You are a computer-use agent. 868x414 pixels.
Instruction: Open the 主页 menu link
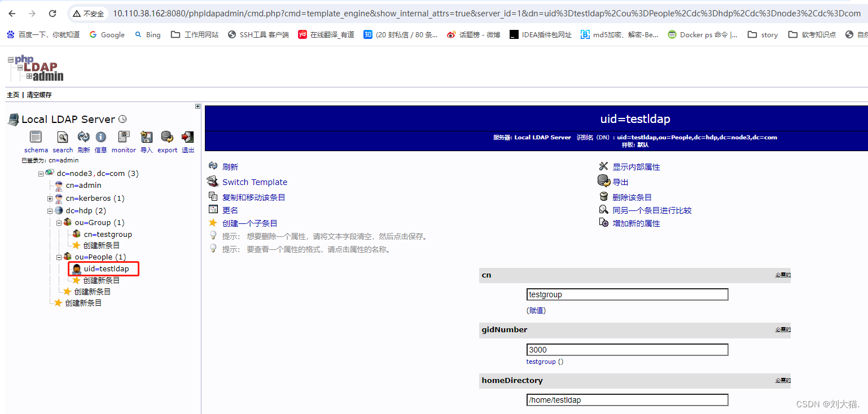pos(13,95)
